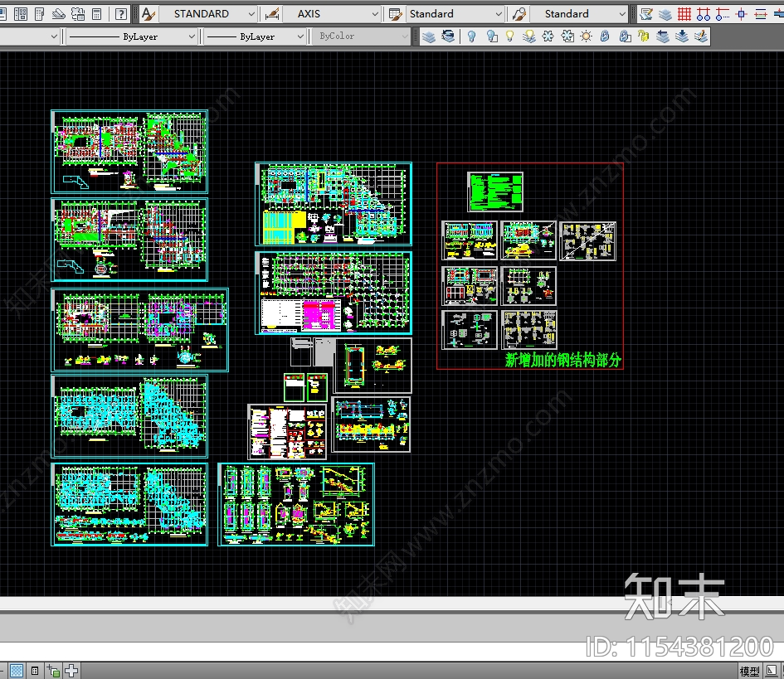Open the Help question mark icon
The width and height of the screenshot is (784, 679).
point(120,14)
